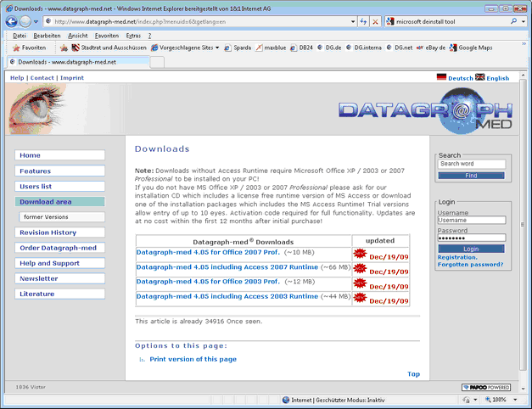The image size is (532, 409).
Task: Click in the address bar URL field
Action: 199,22
